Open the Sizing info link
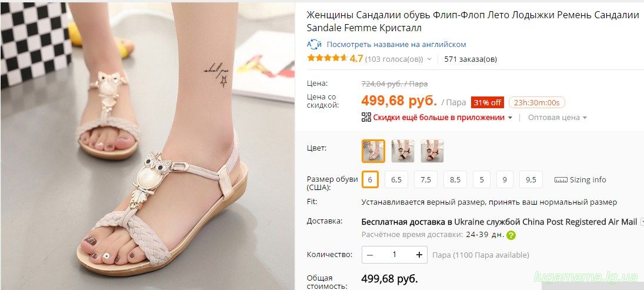This screenshot has height=290, width=644. pos(588,180)
